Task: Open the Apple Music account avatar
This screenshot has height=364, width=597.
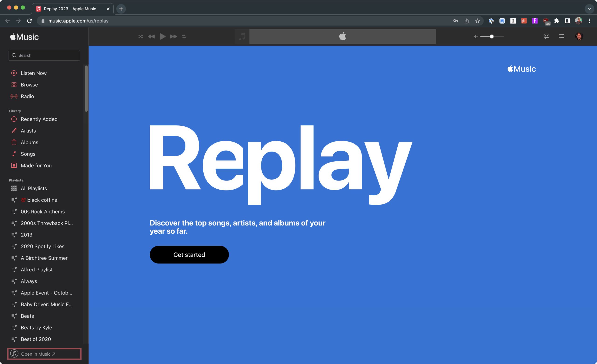Action: 579,36
